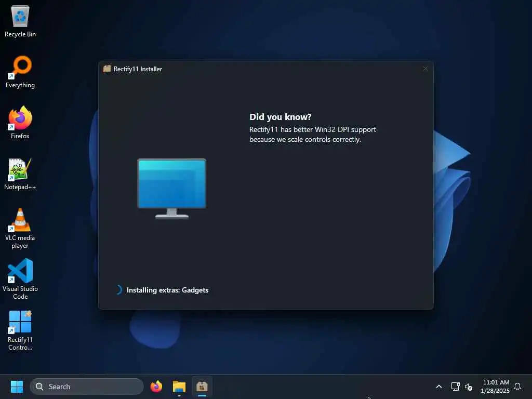532x399 pixels.
Task: Select the Visual Studio Code desktop shortcut
Action: coord(20,279)
